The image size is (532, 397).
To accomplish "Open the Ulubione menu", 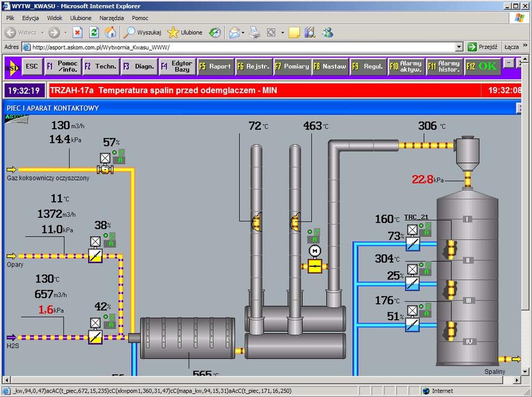I will coord(81,18).
